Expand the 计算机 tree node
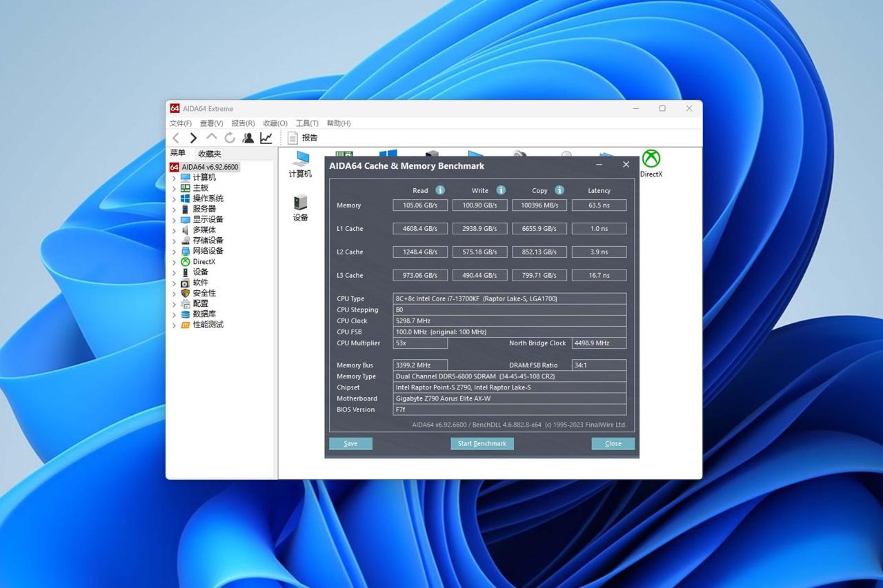Image resolution: width=883 pixels, height=588 pixels. point(174,178)
